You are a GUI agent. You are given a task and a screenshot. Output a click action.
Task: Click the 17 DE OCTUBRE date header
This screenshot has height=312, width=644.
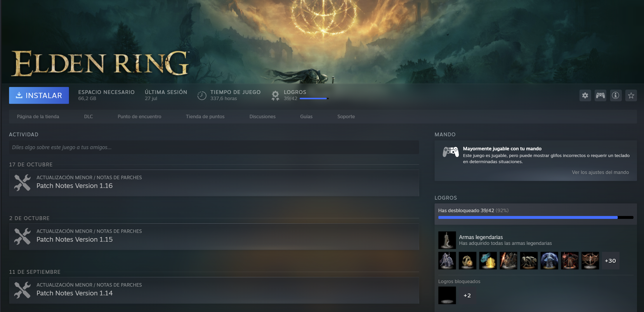(x=31, y=164)
